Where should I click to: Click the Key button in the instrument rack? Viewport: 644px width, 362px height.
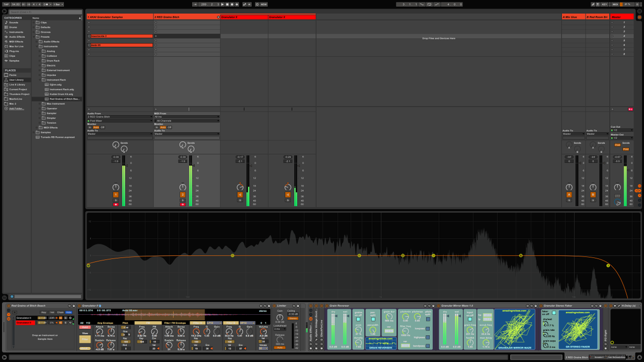pyautogui.click(x=43, y=312)
